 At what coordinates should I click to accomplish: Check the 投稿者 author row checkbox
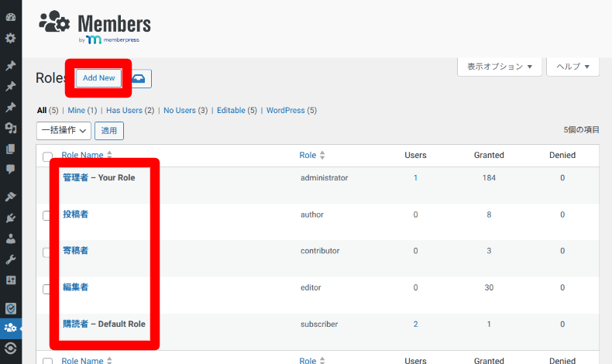tap(46, 216)
